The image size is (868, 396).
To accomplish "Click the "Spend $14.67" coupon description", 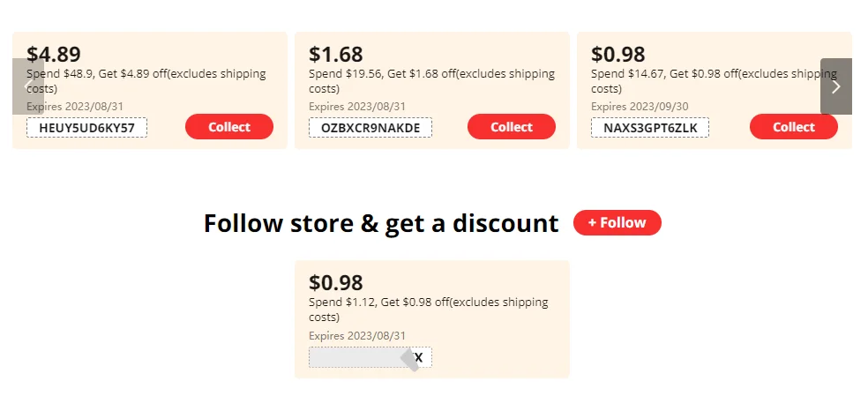I will coord(710,81).
